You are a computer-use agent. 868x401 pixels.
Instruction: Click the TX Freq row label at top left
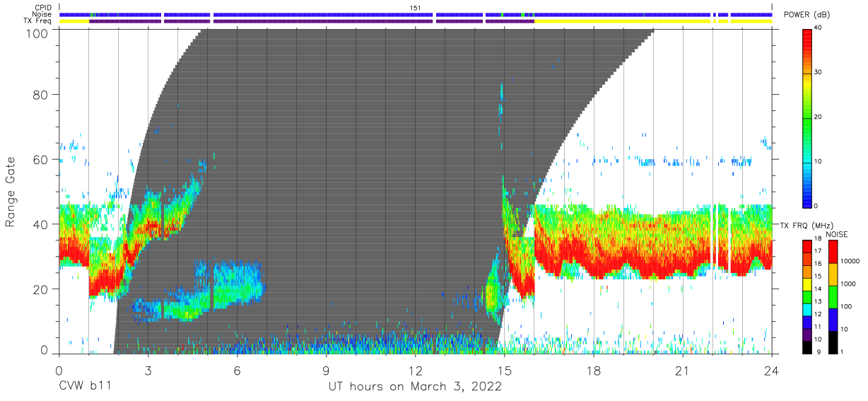pos(37,21)
